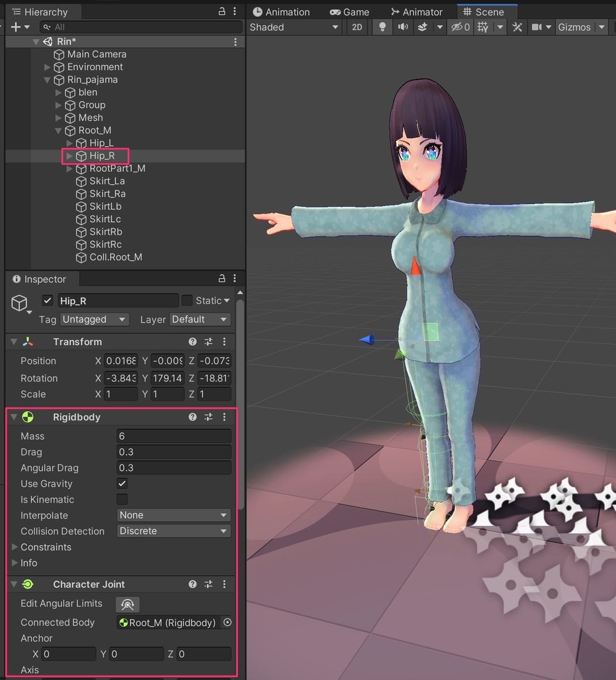Click the Rigidbody Drag value field
Image resolution: width=616 pixels, height=680 pixels.
pos(173,452)
